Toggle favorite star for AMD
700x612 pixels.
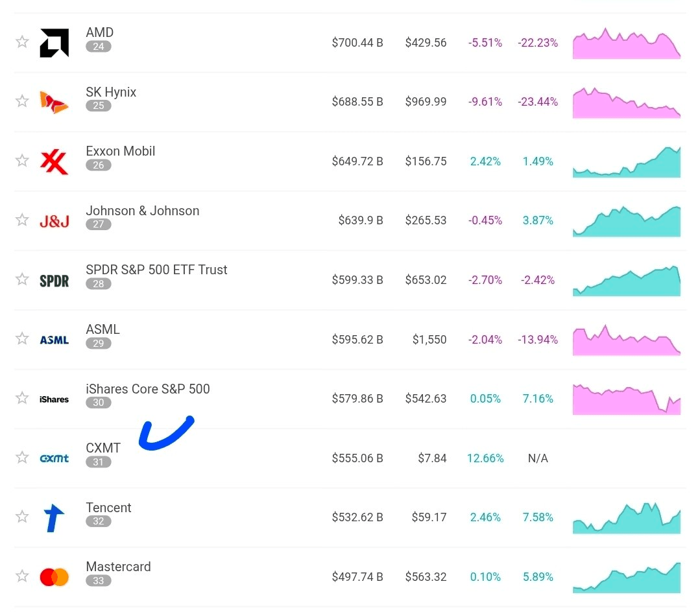point(22,42)
